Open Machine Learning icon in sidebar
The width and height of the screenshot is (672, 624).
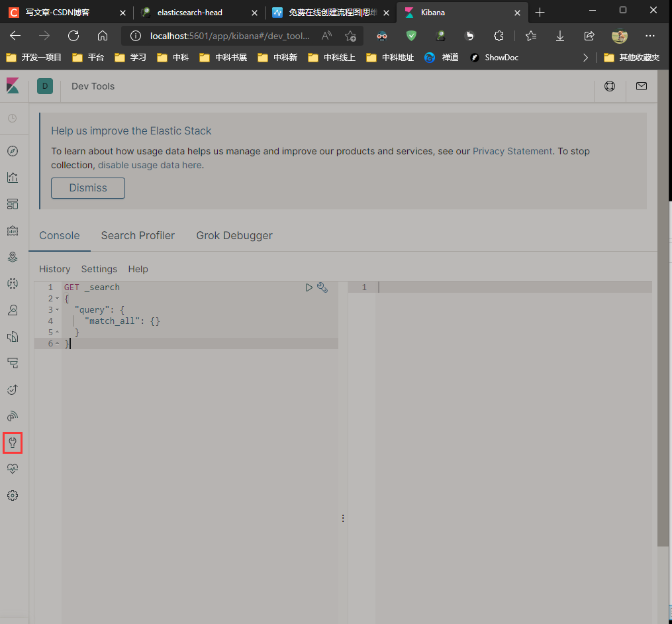coord(13,284)
